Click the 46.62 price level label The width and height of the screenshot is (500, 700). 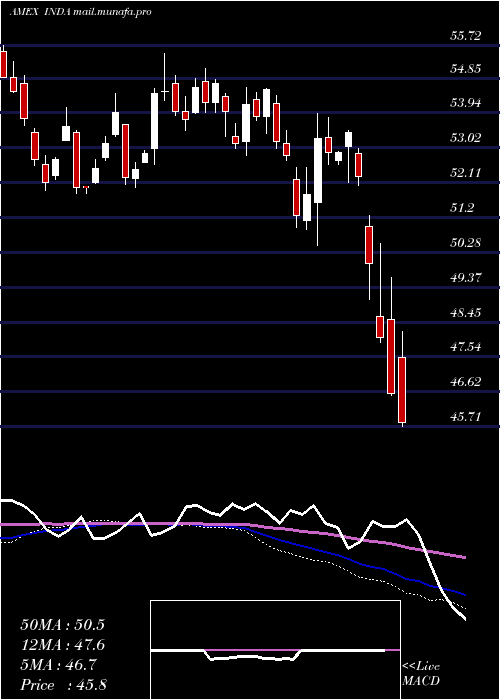[466, 382]
